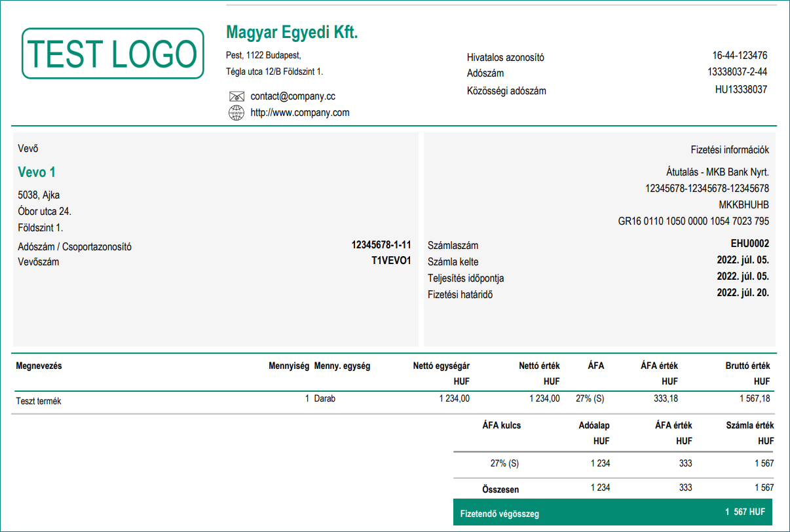Click the Számla kelte label
790x532 pixels.
pos(453,262)
